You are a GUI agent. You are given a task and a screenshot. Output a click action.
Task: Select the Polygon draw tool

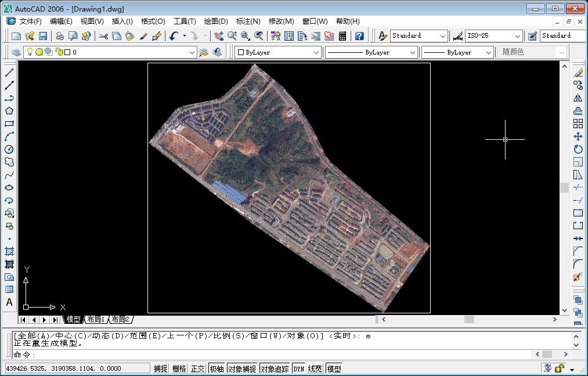(9, 111)
